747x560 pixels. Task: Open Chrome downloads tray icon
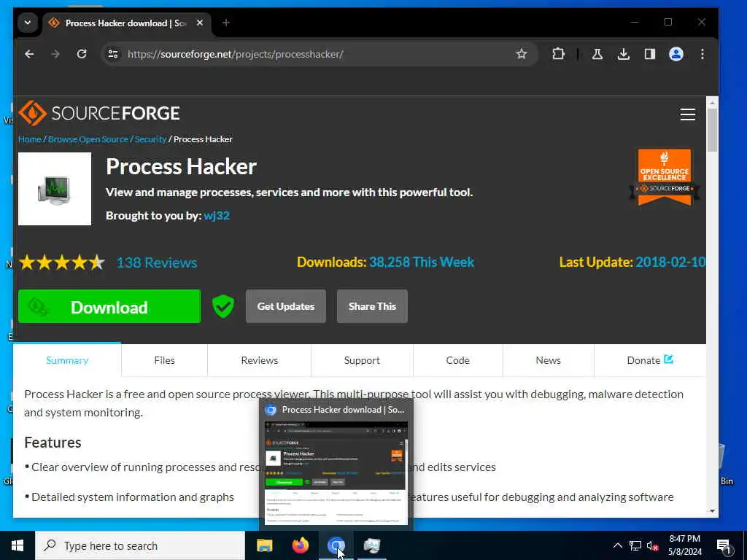click(x=624, y=54)
